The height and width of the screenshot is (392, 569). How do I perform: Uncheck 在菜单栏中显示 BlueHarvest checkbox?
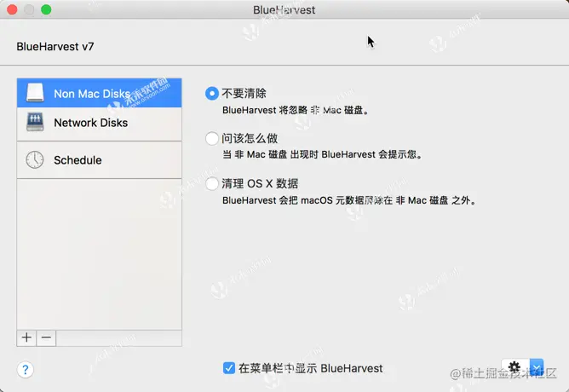[x=229, y=368]
